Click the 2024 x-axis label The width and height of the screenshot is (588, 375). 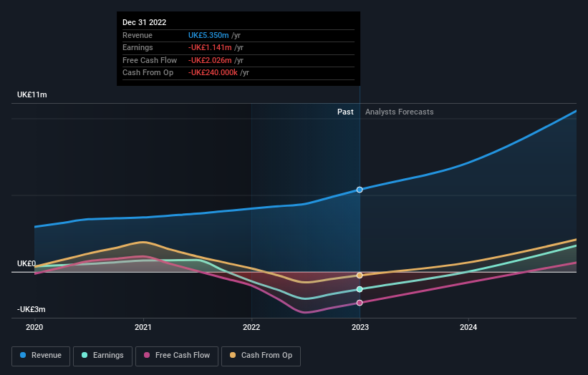(x=468, y=328)
